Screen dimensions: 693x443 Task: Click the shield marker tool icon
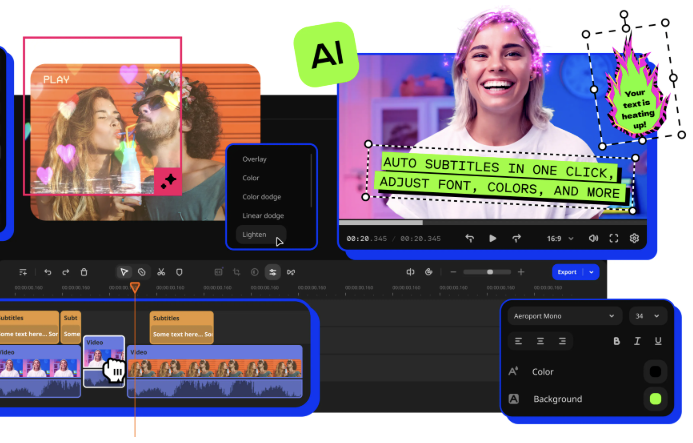pyautogui.click(x=180, y=272)
